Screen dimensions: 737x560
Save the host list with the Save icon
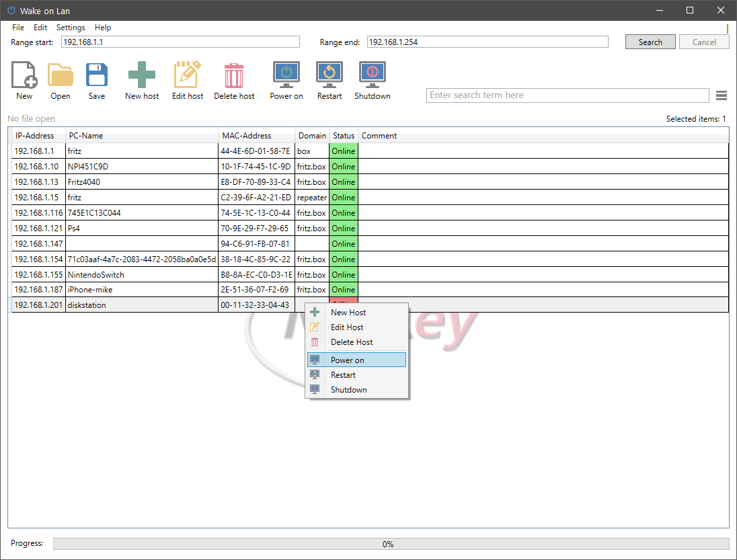coord(97,75)
